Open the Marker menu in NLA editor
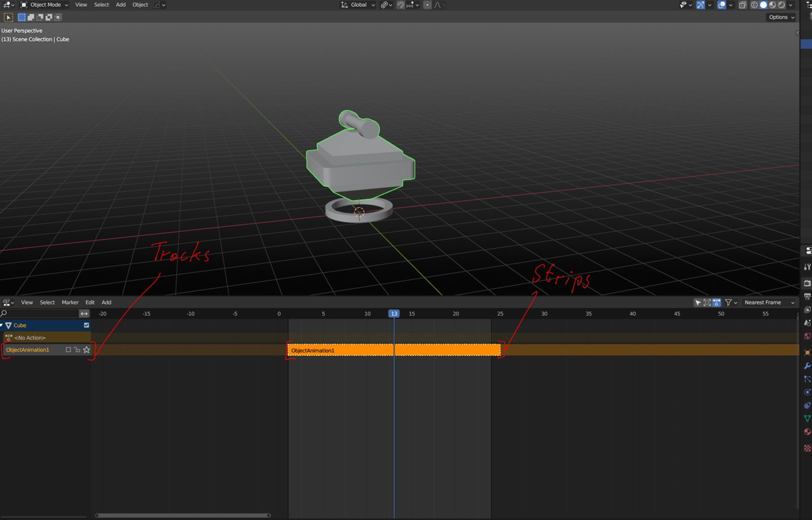 pyautogui.click(x=70, y=302)
